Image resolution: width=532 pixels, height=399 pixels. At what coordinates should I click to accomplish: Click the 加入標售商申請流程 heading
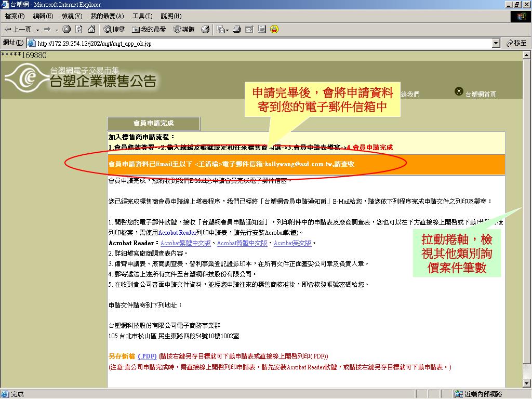pyautogui.click(x=141, y=137)
